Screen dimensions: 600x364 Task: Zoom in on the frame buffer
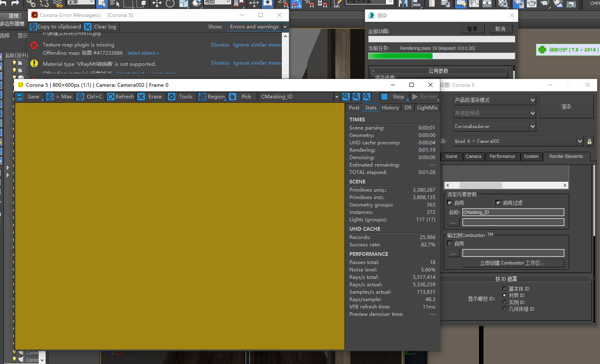click(x=346, y=97)
